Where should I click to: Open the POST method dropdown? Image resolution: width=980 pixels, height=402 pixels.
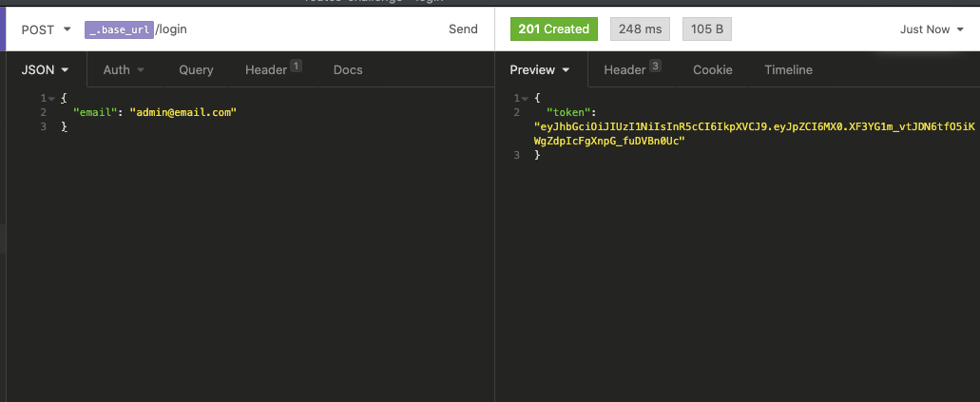coord(46,29)
